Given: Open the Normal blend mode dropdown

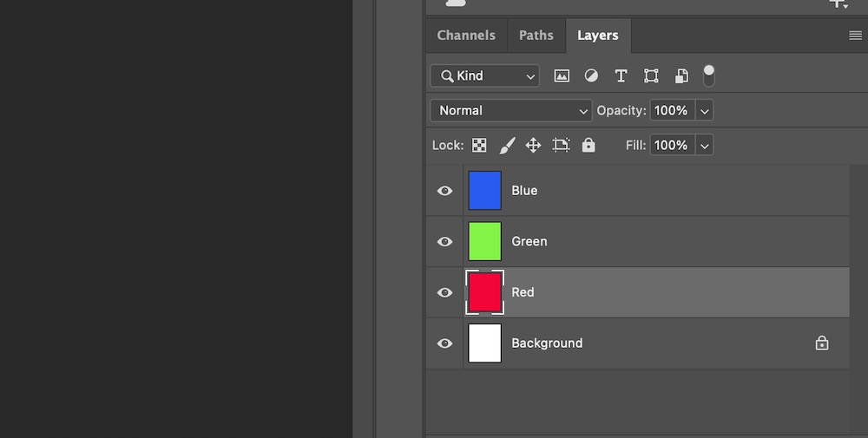Looking at the screenshot, I should pyautogui.click(x=511, y=111).
